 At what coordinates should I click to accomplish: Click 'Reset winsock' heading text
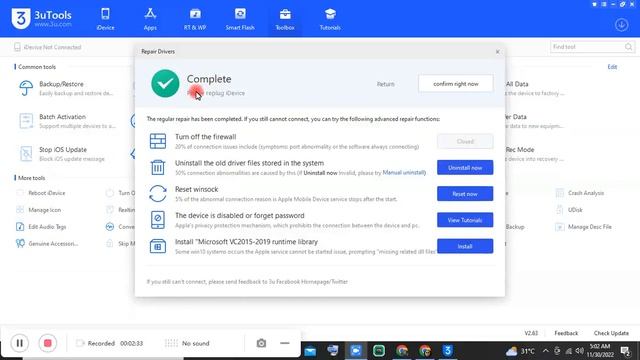pos(196,189)
